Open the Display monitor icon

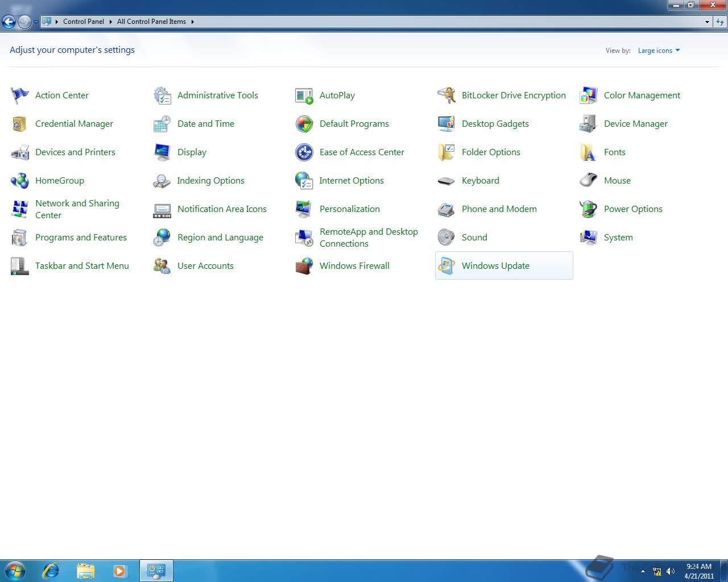click(x=162, y=152)
